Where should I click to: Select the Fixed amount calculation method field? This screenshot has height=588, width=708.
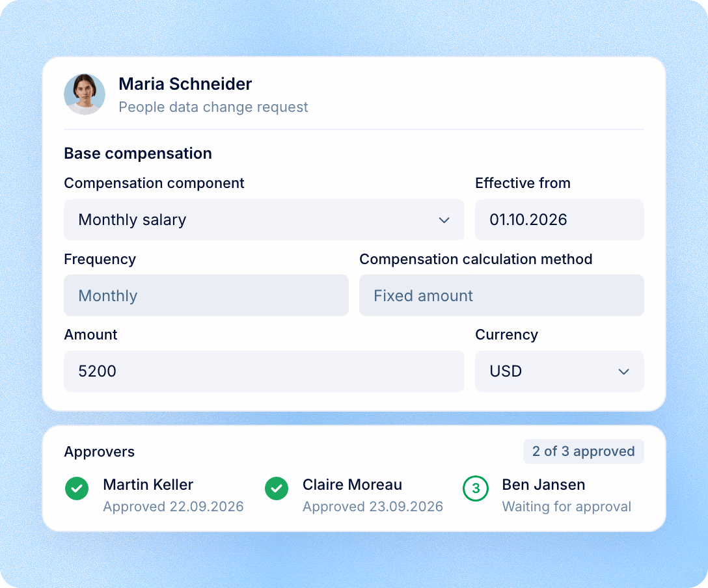502,295
